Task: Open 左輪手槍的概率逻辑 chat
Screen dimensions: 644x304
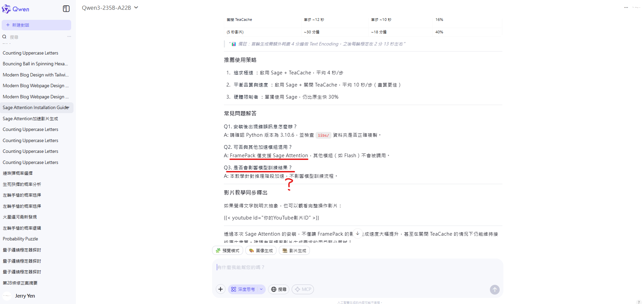Action: click(22, 228)
